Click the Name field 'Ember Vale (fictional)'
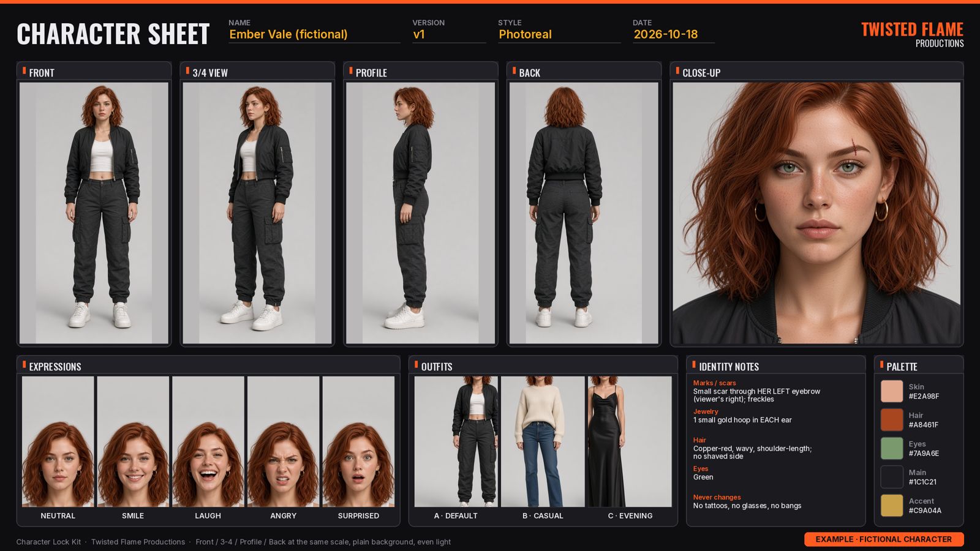This screenshot has height=551, width=980. point(314,34)
